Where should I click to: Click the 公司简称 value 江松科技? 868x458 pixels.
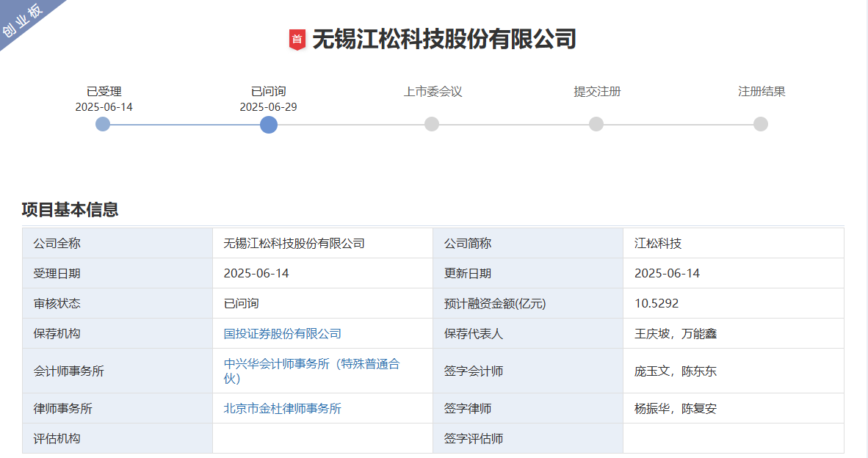click(x=658, y=244)
